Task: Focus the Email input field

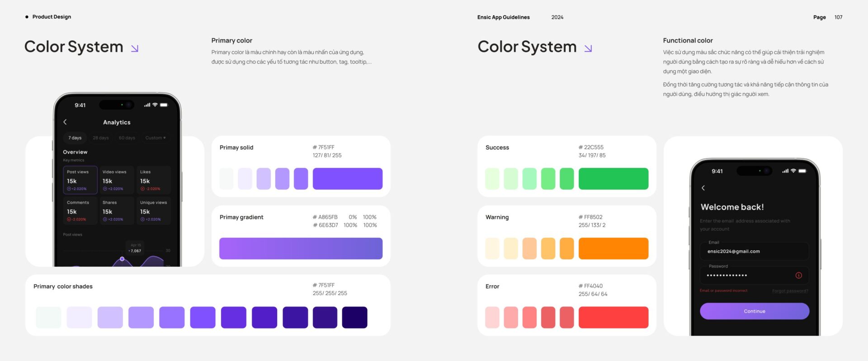Action: click(x=755, y=251)
